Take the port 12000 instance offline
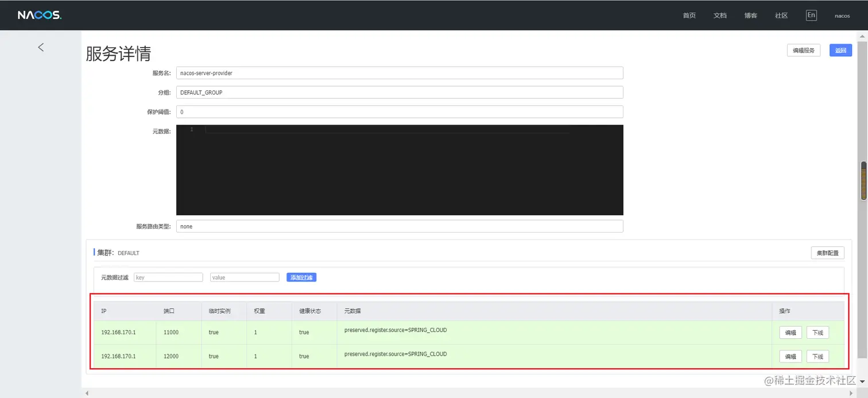868x398 pixels. tap(818, 357)
